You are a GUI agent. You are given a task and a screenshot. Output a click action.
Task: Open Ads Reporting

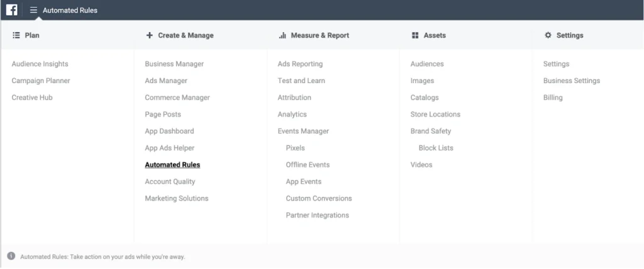pos(300,64)
